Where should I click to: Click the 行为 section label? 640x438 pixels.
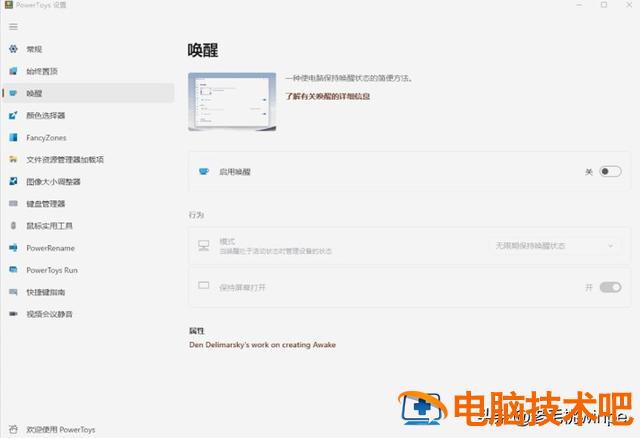coord(196,215)
